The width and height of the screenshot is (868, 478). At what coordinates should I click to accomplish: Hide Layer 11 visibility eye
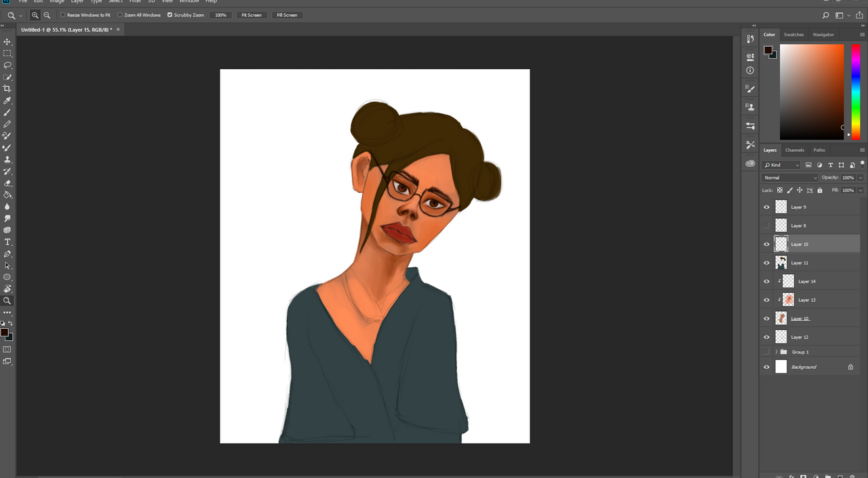tap(767, 262)
